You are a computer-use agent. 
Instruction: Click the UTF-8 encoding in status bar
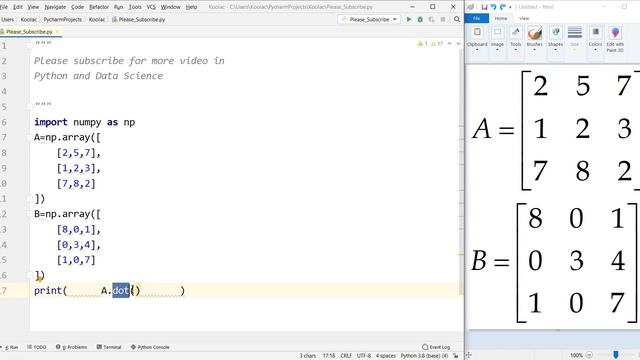click(364, 356)
